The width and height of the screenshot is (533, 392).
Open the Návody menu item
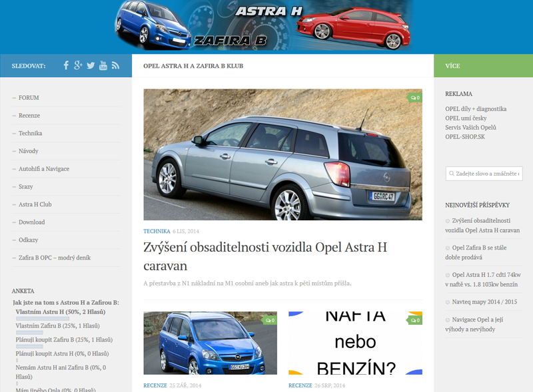(x=29, y=151)
